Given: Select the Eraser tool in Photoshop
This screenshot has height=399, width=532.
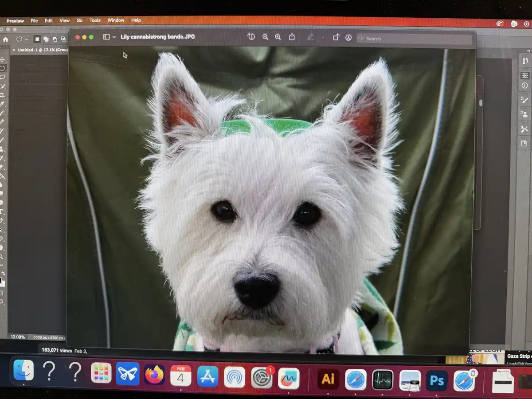Looking at the screenshot, I should (x=3, y=167).
